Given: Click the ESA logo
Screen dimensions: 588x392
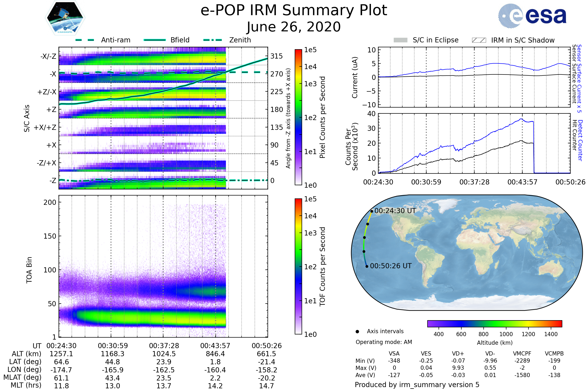Looking at the screenshot, I should click(x=532, y=15).
